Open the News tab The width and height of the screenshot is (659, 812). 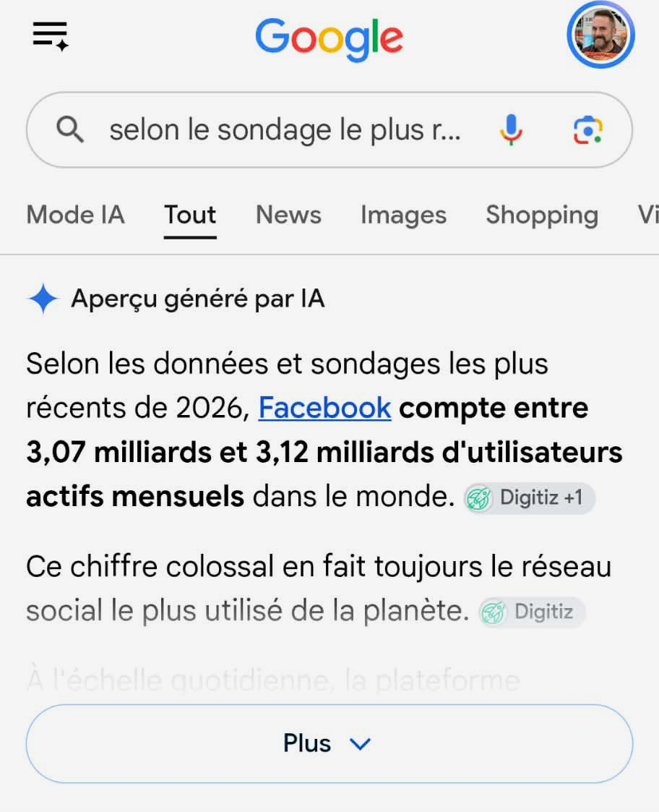pyautogui.click(x=288, y=215)
